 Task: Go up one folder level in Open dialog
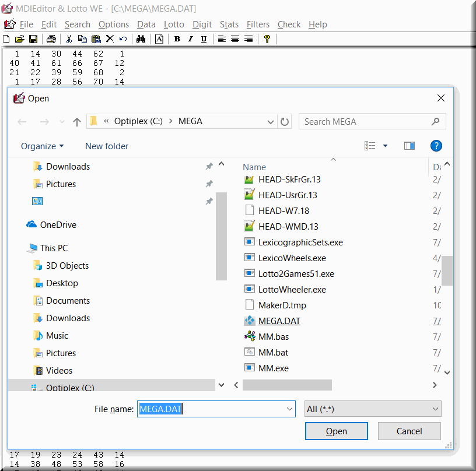coord(77,122)
